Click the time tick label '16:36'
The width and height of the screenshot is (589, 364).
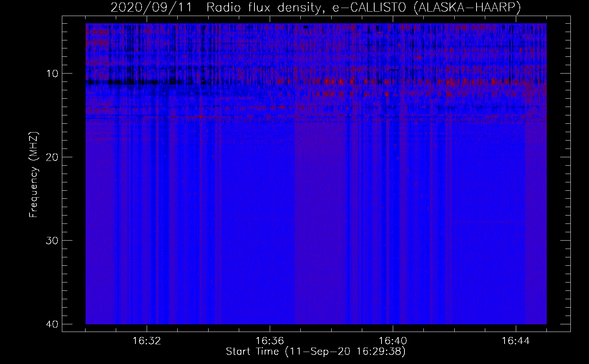click(270, 341)
